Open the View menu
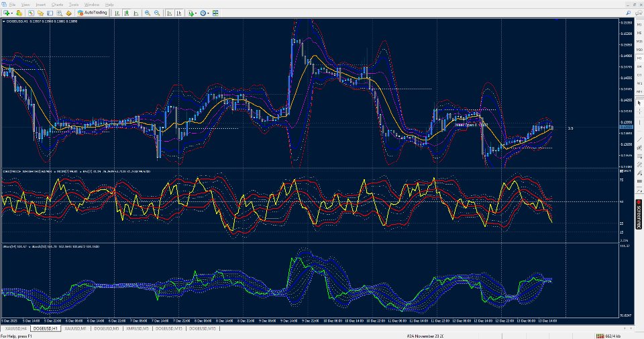The image size is (644, 339). pyautogui.click(x=25, y=5)
